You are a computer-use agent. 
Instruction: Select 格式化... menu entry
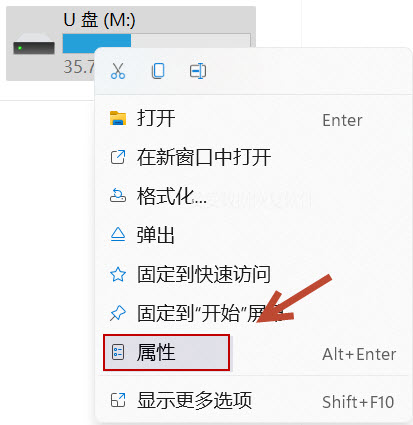pyautogui.click(x=253, y=196)
